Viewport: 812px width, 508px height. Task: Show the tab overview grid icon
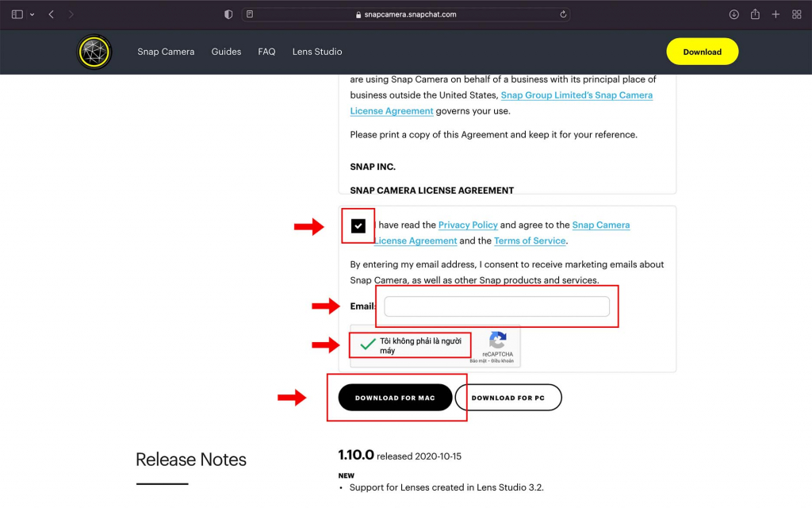click(796, 14)
